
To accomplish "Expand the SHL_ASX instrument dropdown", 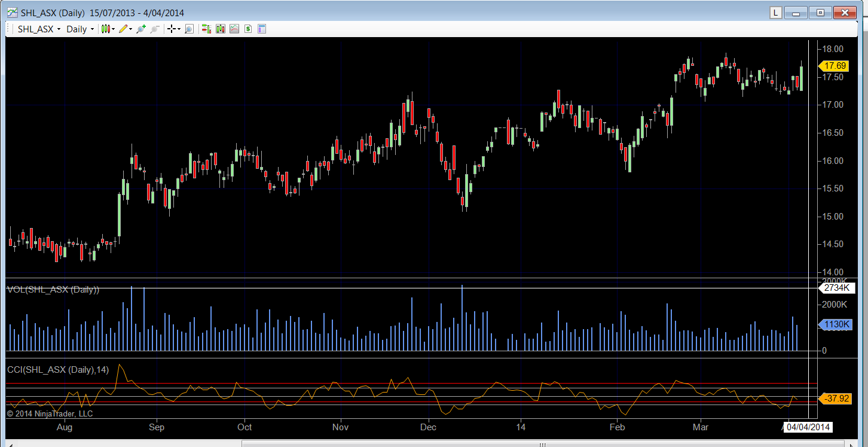I will pyautogui.click(x=39, y=29).
